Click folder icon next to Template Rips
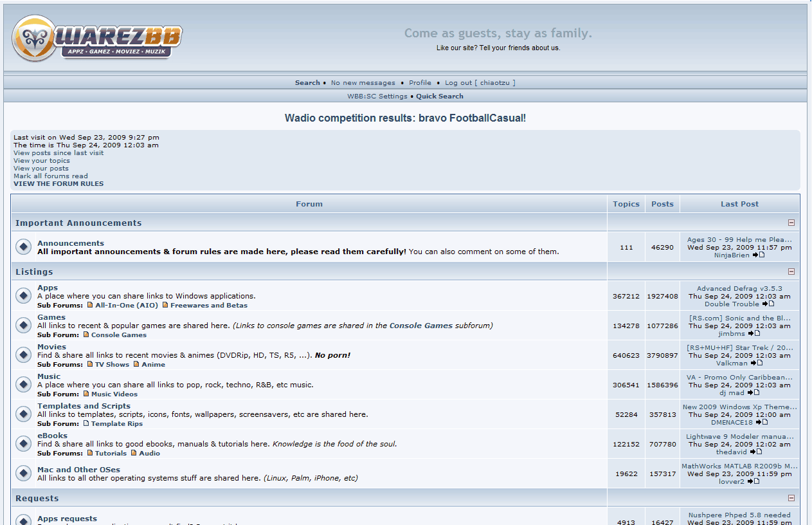The image size is (812, 525). 86,423
